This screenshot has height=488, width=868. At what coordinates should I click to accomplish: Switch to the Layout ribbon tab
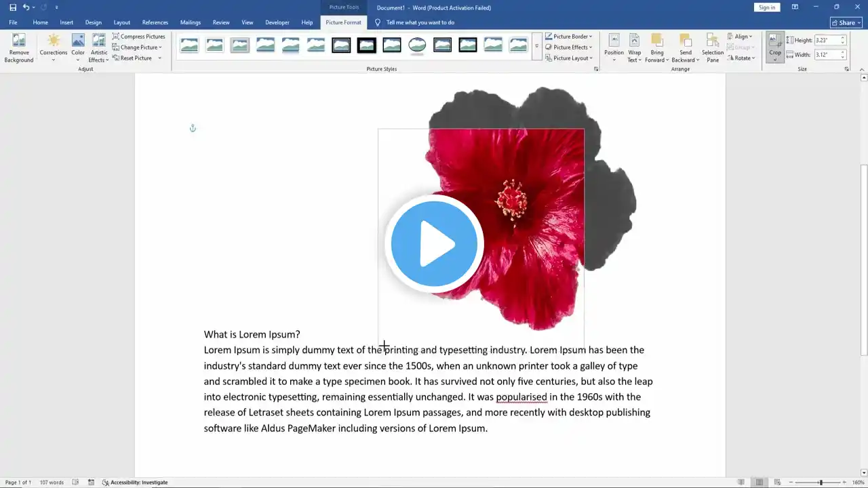pyautogui.click(x=121, y=22)
